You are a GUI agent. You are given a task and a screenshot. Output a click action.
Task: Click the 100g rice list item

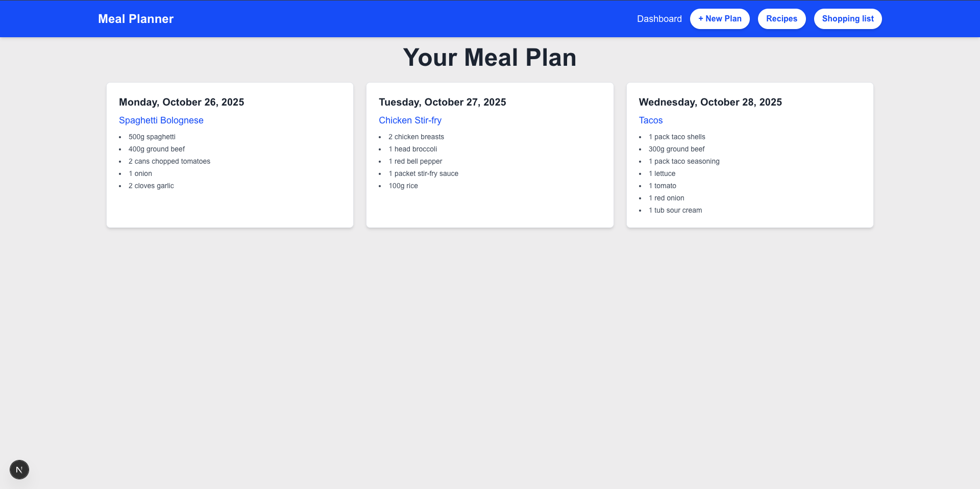tap(403, 186)
